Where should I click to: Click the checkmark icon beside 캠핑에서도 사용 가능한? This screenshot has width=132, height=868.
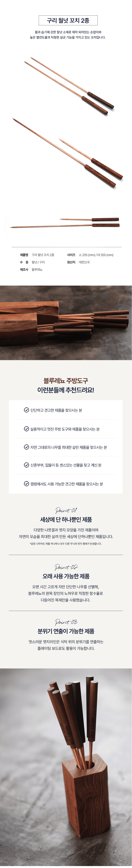coord(26,484)
